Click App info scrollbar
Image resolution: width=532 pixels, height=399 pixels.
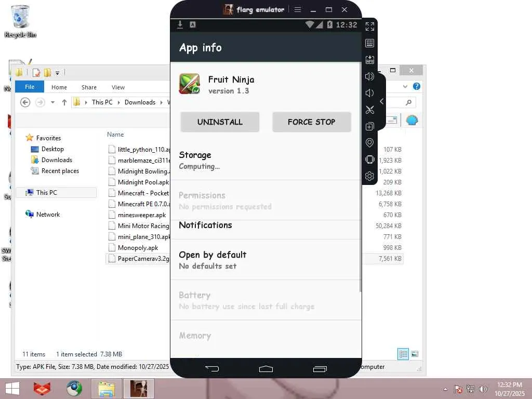pyautogui.click(x=361, y=177)
